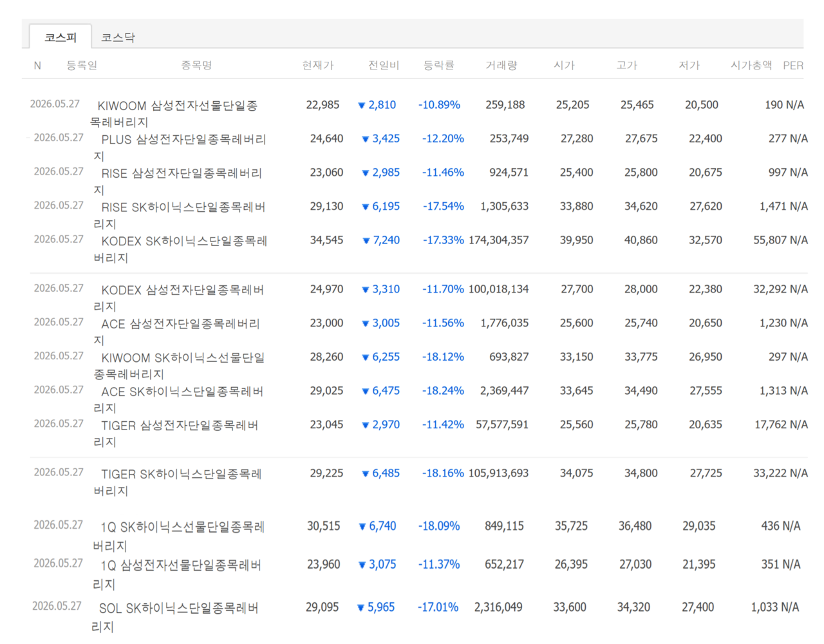Image resolution: width=824 pixels, height=644 pixels.
Task: Open PLUS 삼성전자단일종목레버리지 stock link
Action: [180, 147]
